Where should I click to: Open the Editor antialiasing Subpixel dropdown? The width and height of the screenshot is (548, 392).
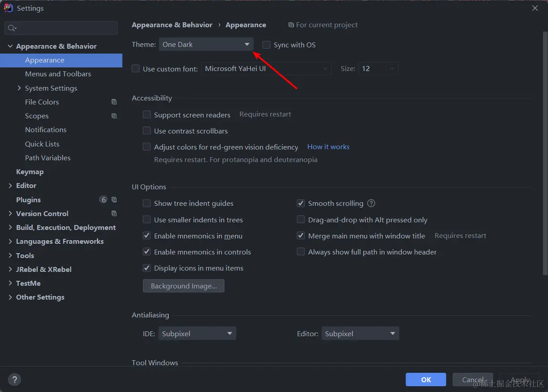pos(360,334)
